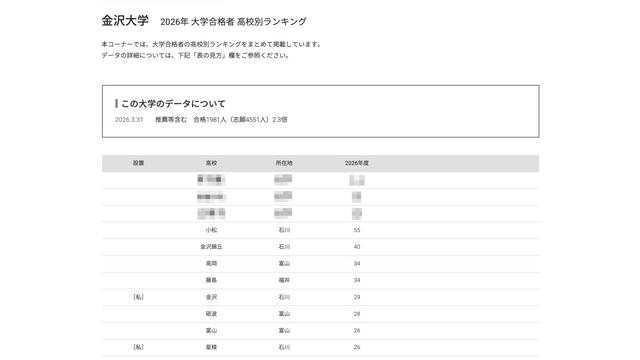Click the value 26 in the 星稜 row
This screenshot has height=360, width=640.
click(357, 347)
